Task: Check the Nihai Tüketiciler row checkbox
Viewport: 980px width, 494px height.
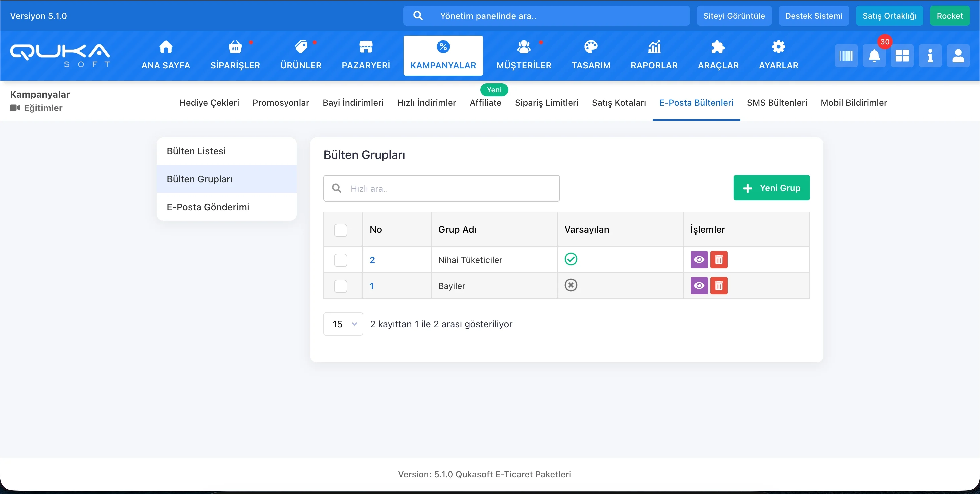Action: pyautogui.click(x=340, y=260)
